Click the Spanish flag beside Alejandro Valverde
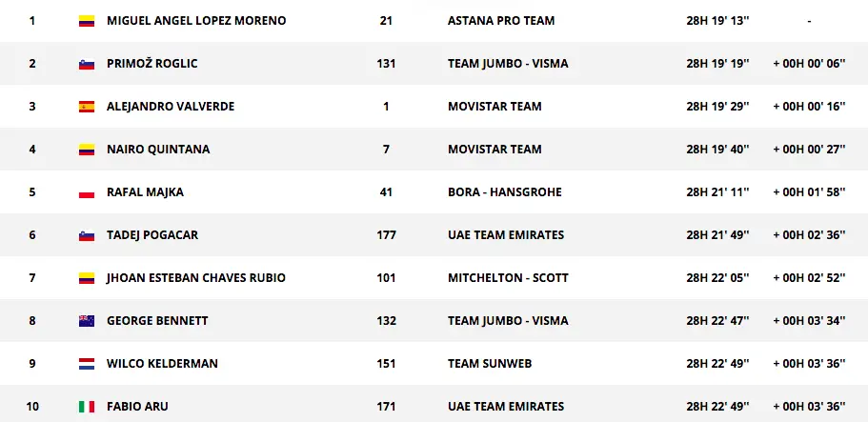The width and height of the screenshot is (868, 422). (x=87, y=107)
